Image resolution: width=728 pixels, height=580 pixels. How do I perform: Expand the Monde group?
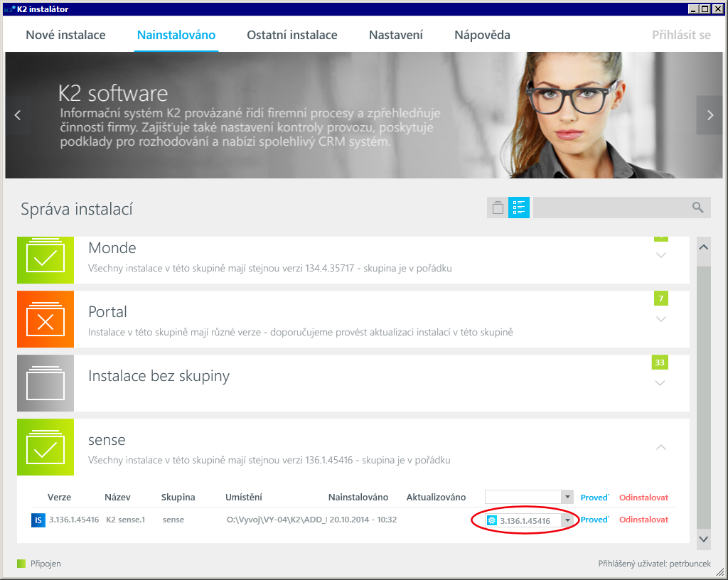(x=660, y=255)
